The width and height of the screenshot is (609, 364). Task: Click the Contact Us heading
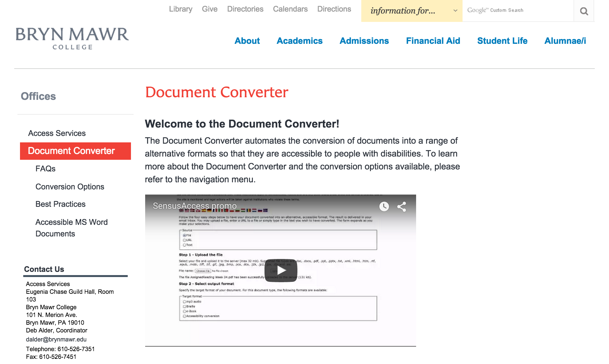[44, 269]
